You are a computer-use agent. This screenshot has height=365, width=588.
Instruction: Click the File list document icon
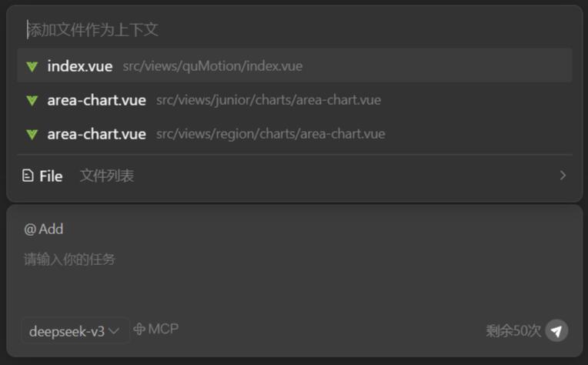[x=28, y=176]
